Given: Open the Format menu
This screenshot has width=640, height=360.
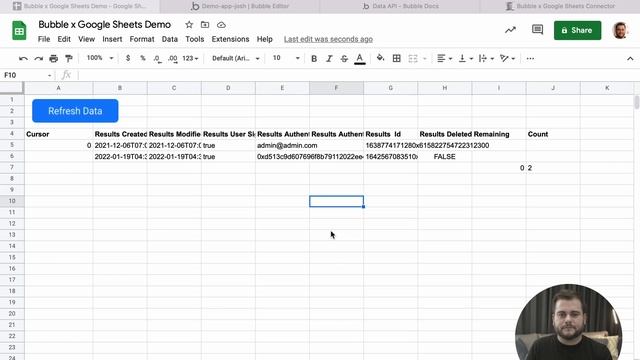Looking at the screenshot, I should coord(142,39).
